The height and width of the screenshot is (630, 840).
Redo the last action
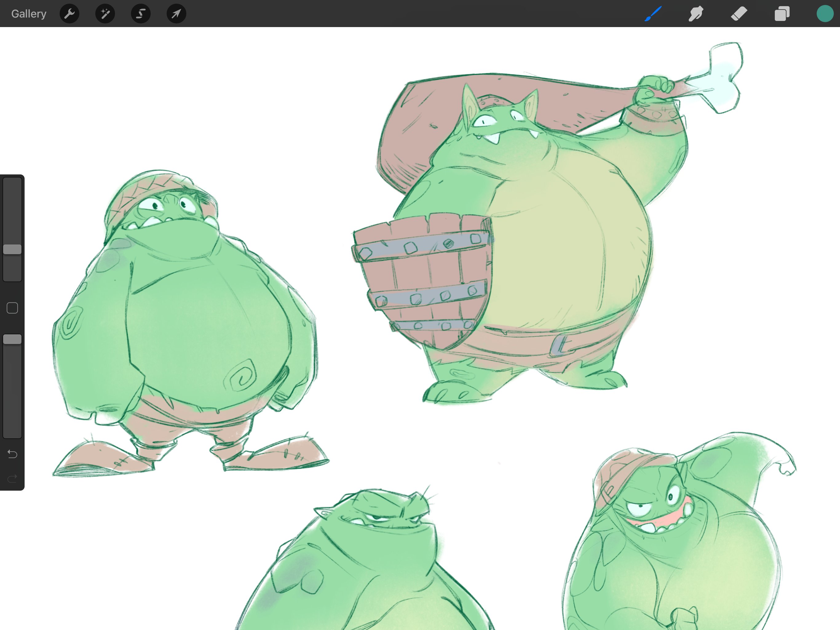point(12,478)
